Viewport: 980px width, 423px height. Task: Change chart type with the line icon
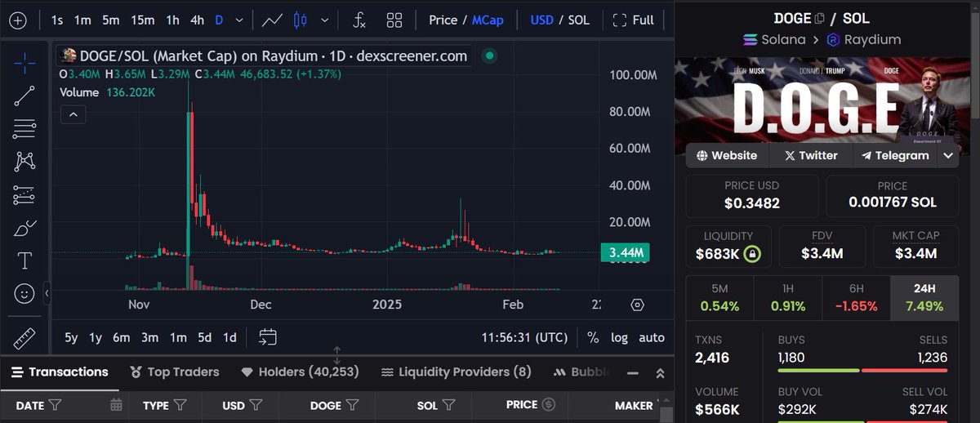coord(272,20)
